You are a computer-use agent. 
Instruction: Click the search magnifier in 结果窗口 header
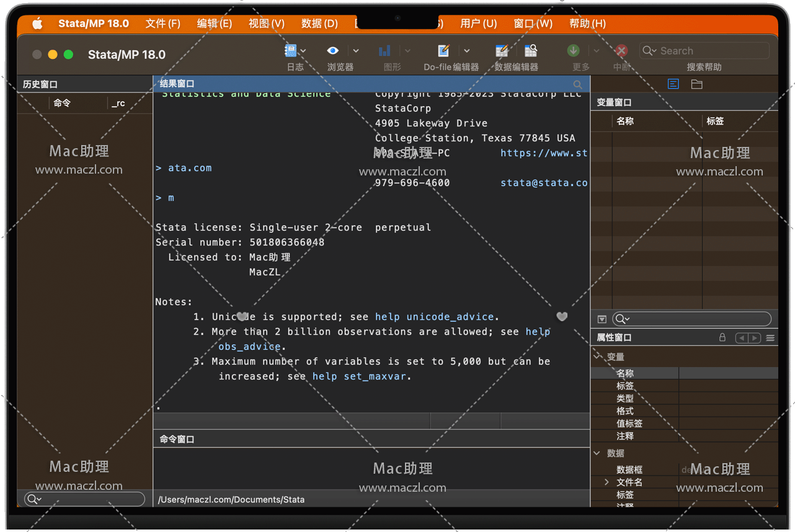[577, 84]
